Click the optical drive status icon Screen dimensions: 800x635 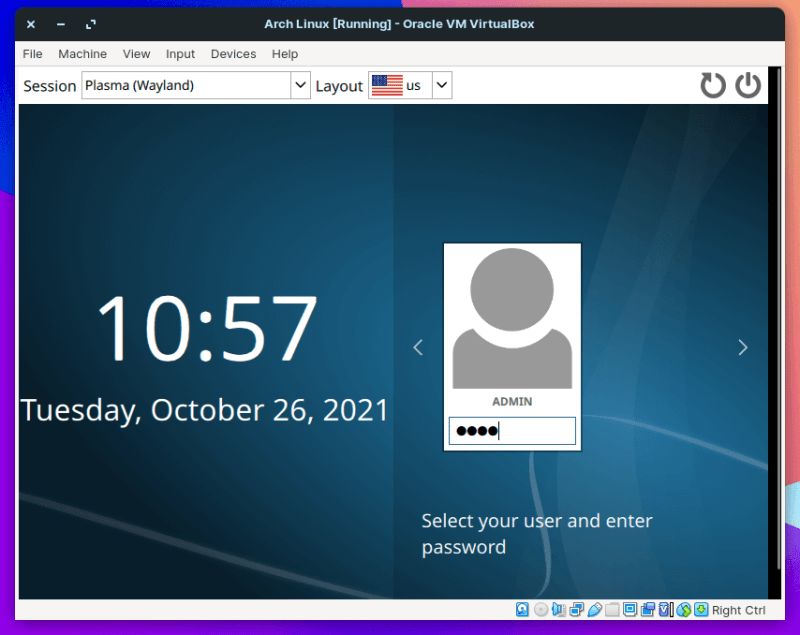click(x=541, y=609)
